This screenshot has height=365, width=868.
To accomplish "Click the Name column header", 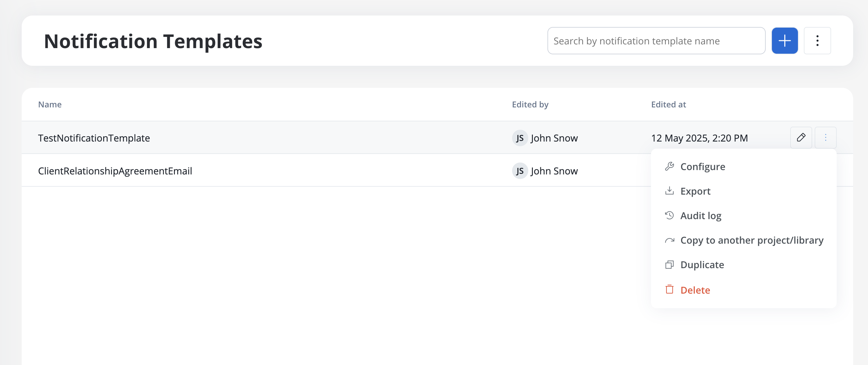I will coord(50,105).
